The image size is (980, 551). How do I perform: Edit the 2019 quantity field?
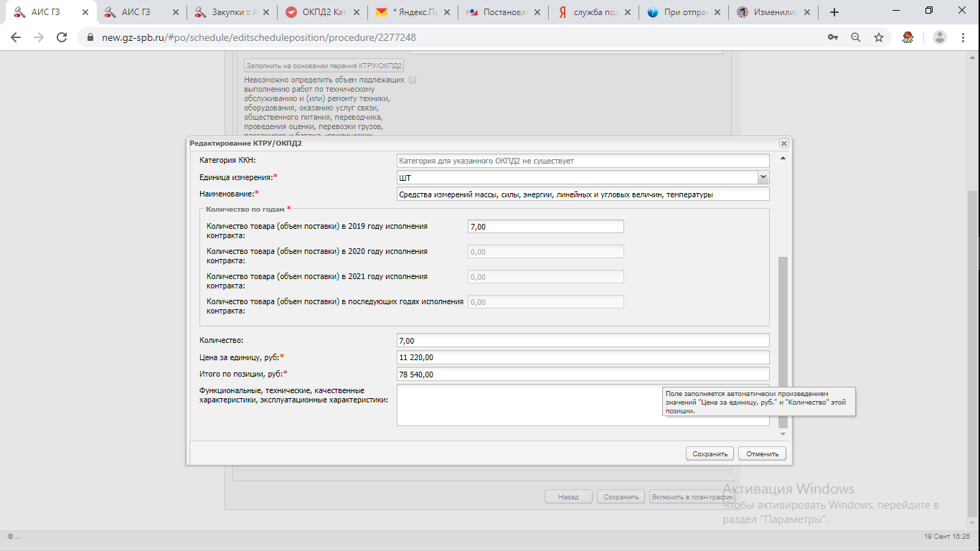(546, 227)
